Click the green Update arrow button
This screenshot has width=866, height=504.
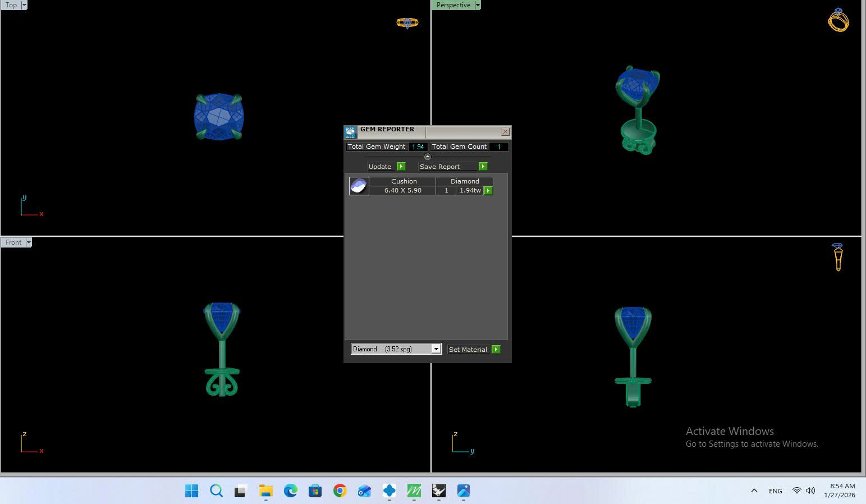(401, 167)
